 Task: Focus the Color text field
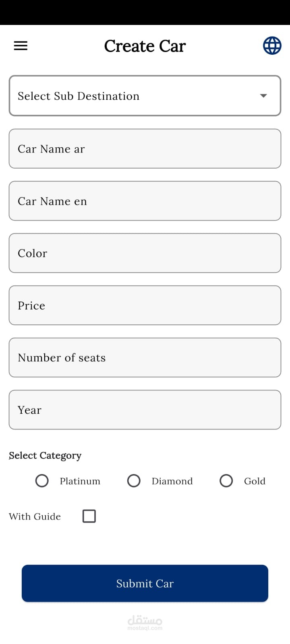pyautogui.click(x=145, y=253)
